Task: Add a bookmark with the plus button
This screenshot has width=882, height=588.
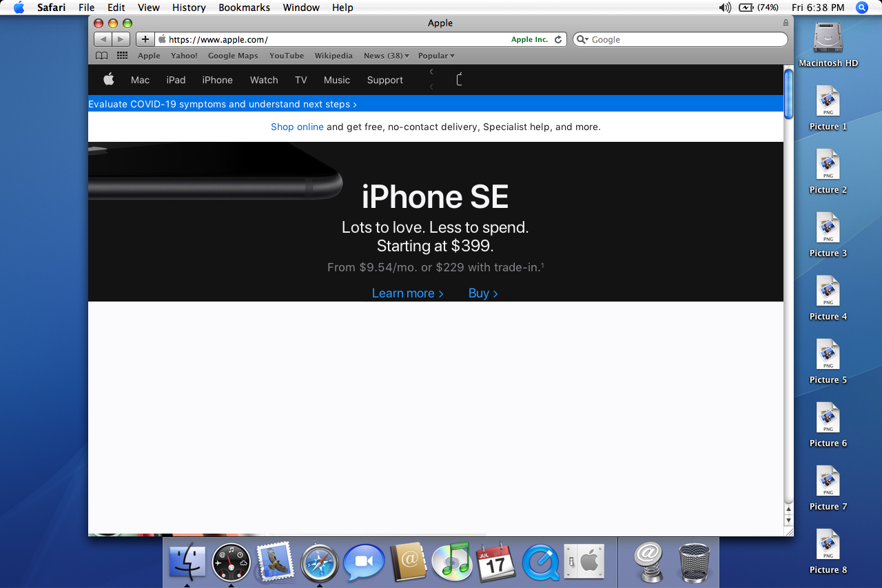Action: (x=145, y=39)
